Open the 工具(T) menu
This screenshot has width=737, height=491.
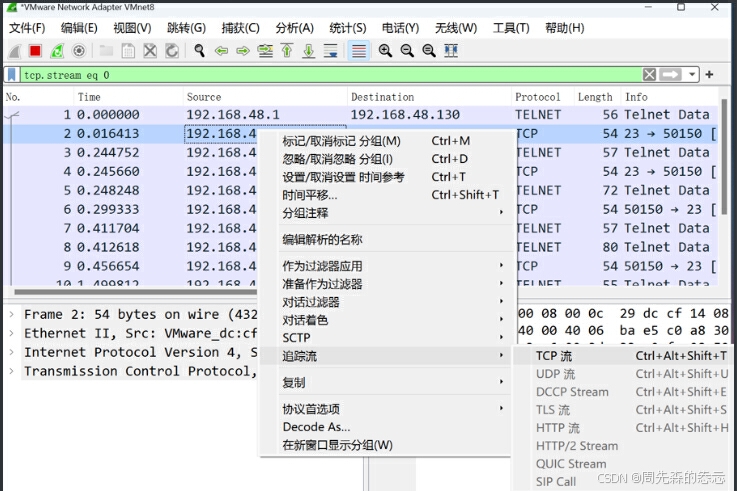tap(510, 28)
